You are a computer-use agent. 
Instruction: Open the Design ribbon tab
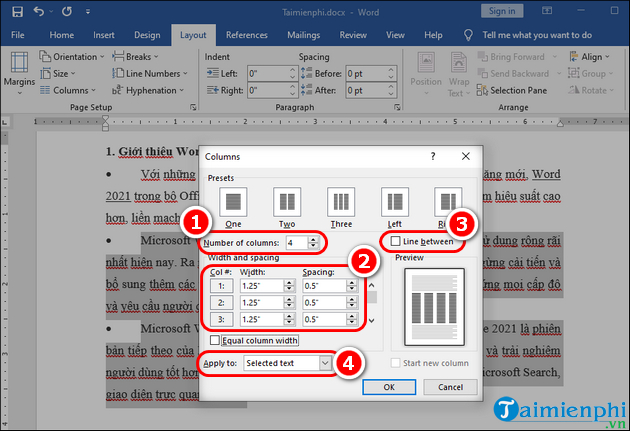149,35
